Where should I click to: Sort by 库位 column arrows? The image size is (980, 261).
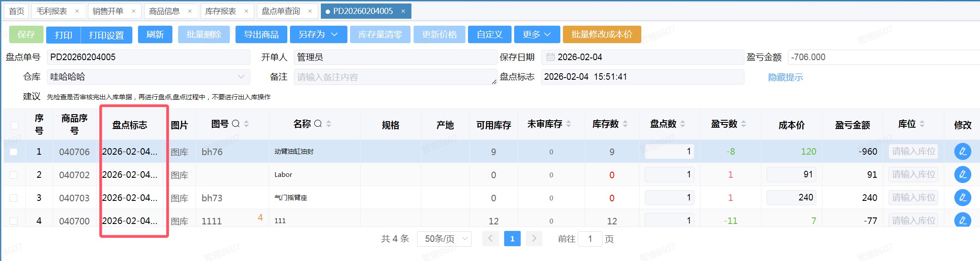(x=922, y=124)
